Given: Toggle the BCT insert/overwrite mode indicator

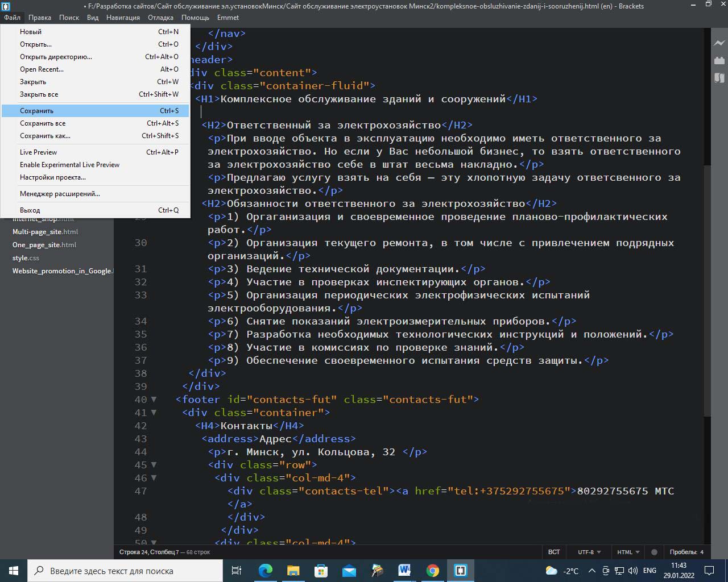Looking at the screenshot, I should click(x=554, y=552).
